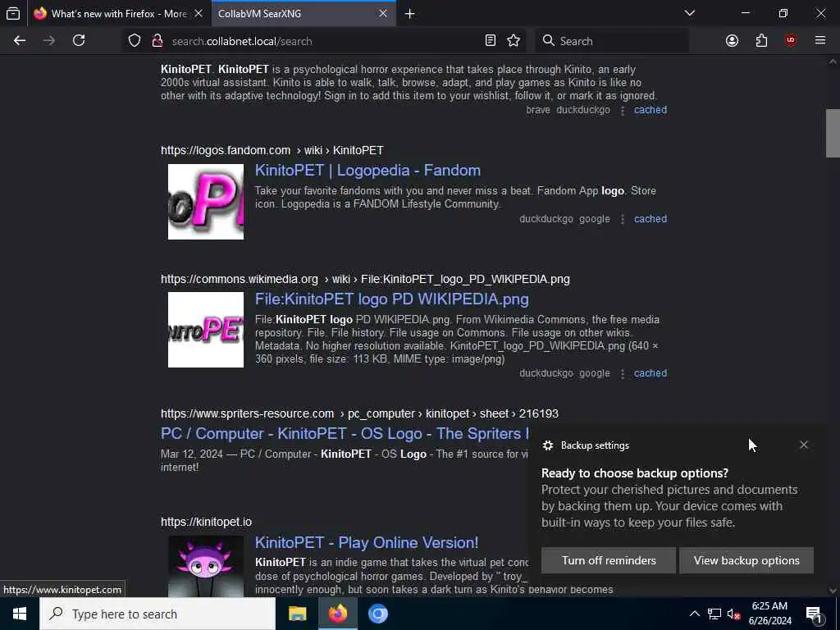Click Turn off reminders button

click(609, 560)
